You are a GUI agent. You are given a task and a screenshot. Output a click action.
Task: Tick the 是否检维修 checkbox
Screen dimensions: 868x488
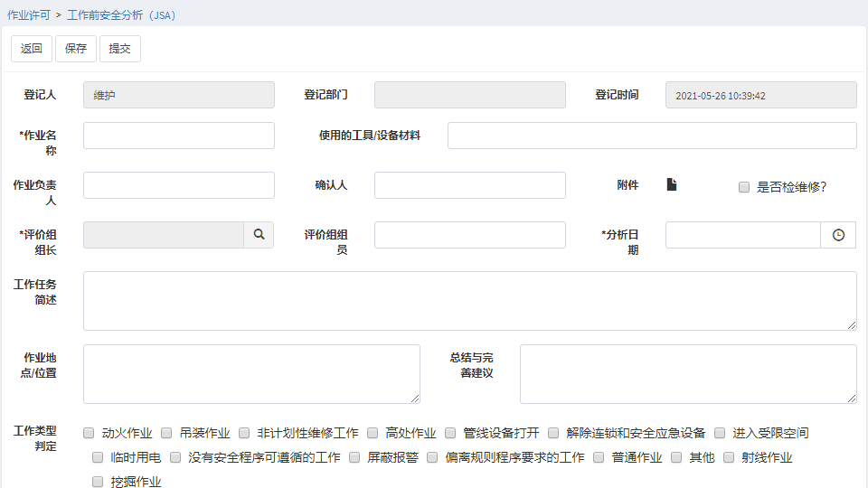(x=744, y=187)
